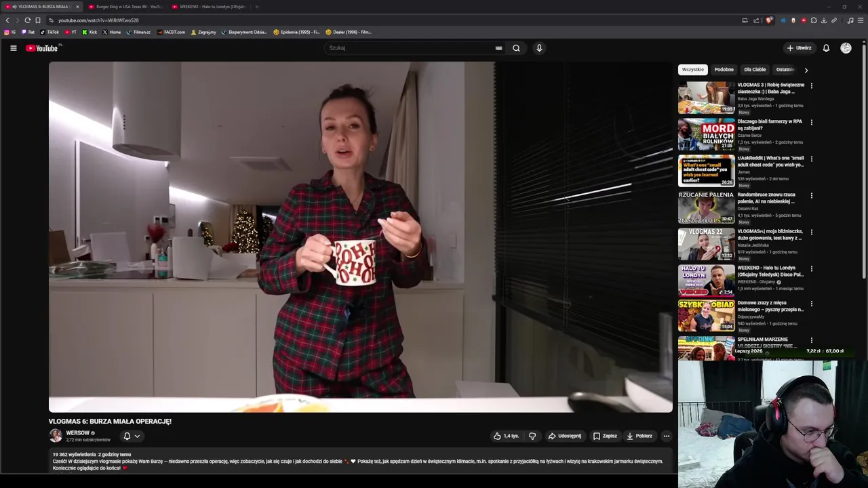Click picture-in-picture icon in address bar

[x=745, y=20]
